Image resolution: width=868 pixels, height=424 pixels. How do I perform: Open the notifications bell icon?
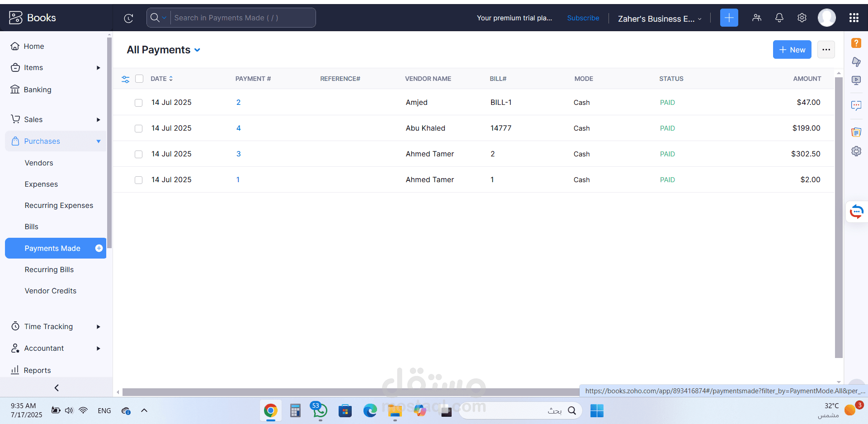[779, 18]
